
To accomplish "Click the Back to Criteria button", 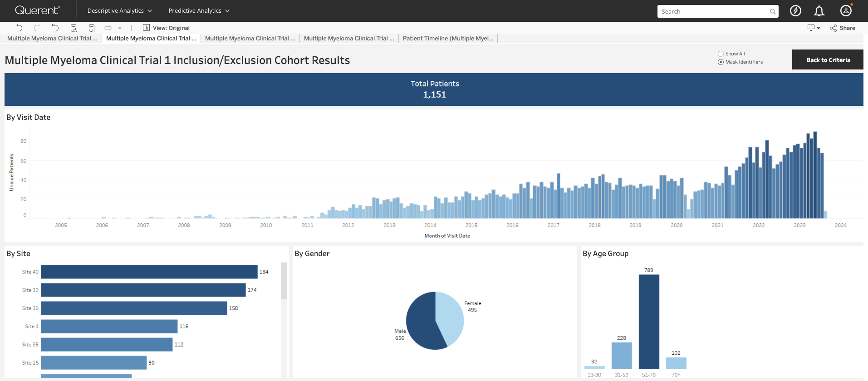I will click(x=828, y=59).
